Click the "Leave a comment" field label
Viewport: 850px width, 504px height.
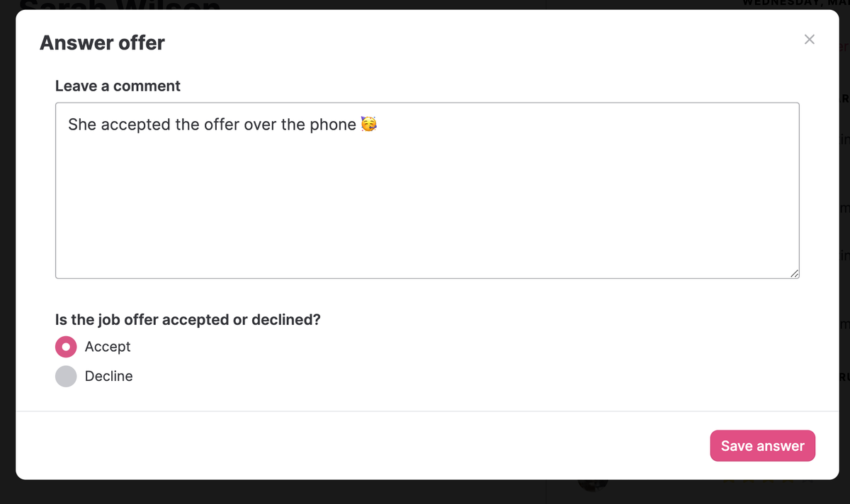click(x=118, y=86)
